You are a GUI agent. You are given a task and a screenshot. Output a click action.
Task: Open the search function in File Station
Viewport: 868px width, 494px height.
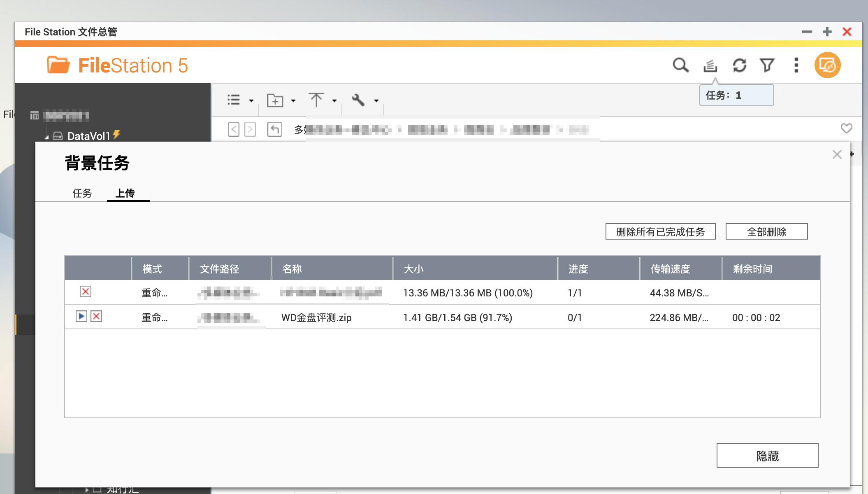pos(681,65)
